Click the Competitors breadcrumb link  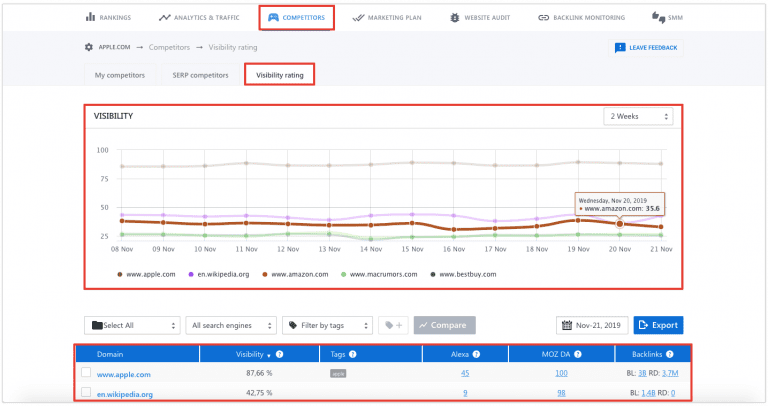tap(169, 47)
